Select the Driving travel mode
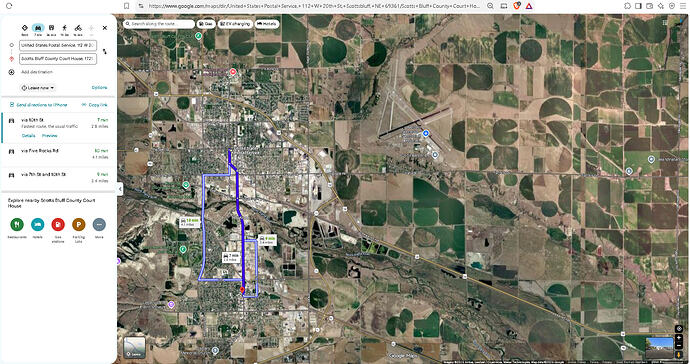This screenshot has height=364, width=690. coord(38,28)
